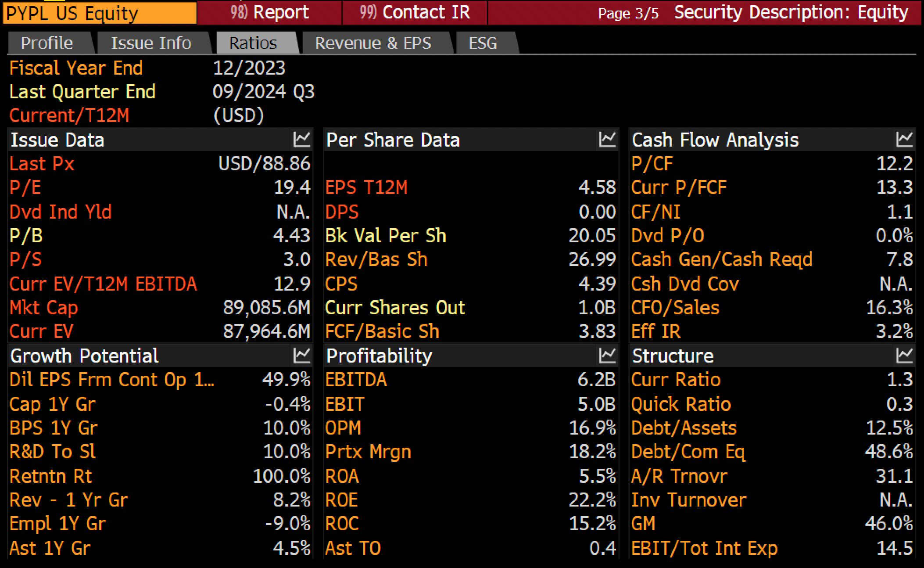Image resolution: width=924 pixels, height=568 pixels.
Task: Select the Revenue & EPS tab
Action: click(x=373, y=43)
